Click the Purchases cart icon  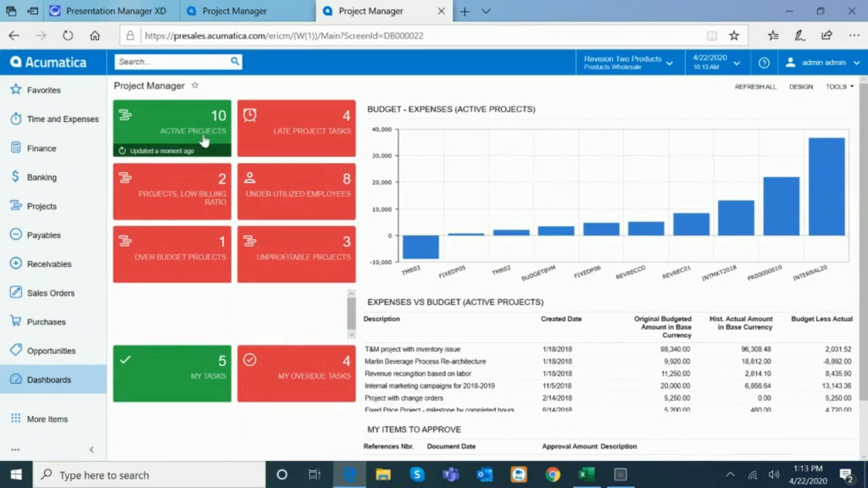point(16,321)
